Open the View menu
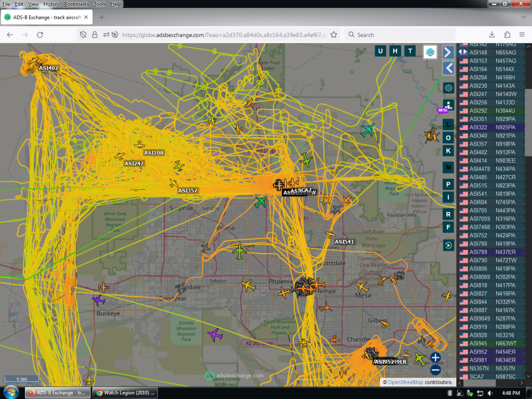The width and height of the screenshot is (532, 399). click(x=33, y=4)
